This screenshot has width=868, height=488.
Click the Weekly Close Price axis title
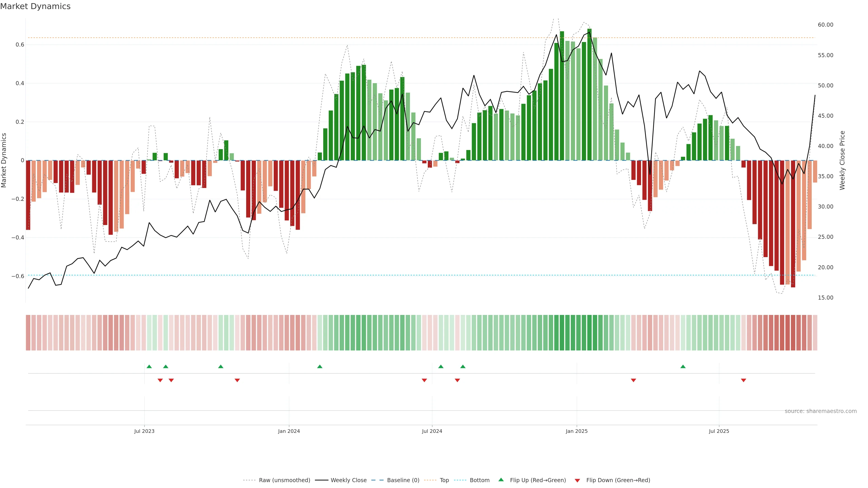pos(842,160)
